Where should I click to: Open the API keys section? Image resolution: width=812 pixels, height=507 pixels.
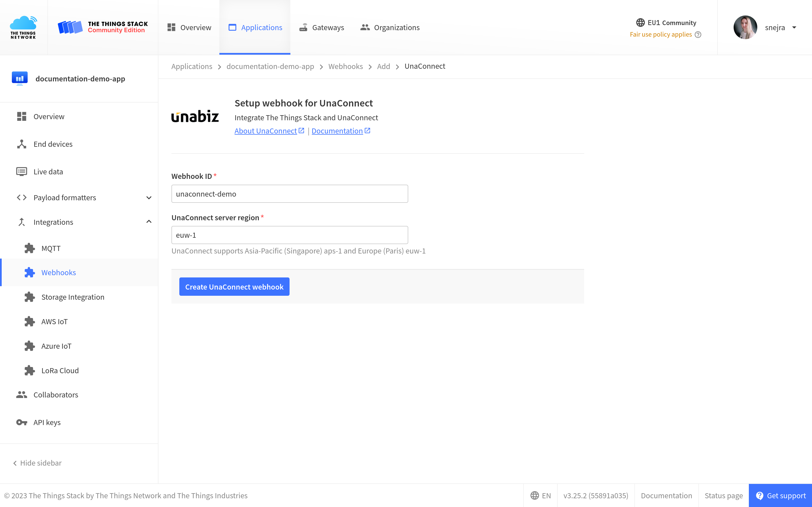[47, 422]
